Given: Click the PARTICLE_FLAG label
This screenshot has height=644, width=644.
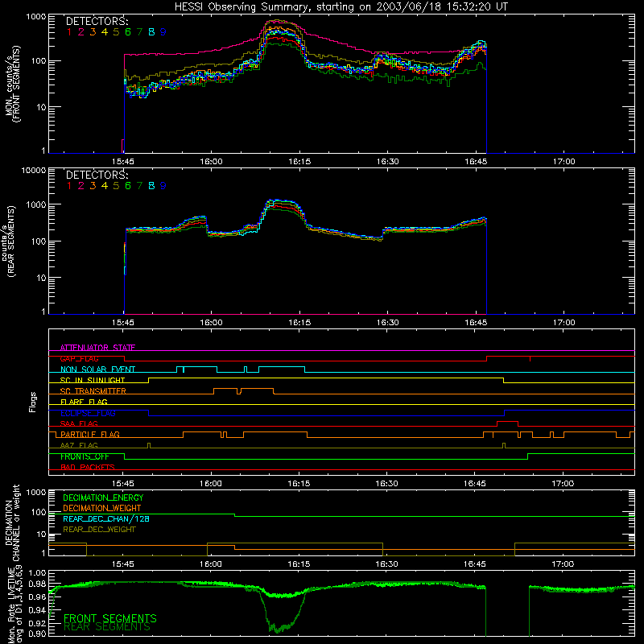Looking at the screenshot, I should coord(90,434).
